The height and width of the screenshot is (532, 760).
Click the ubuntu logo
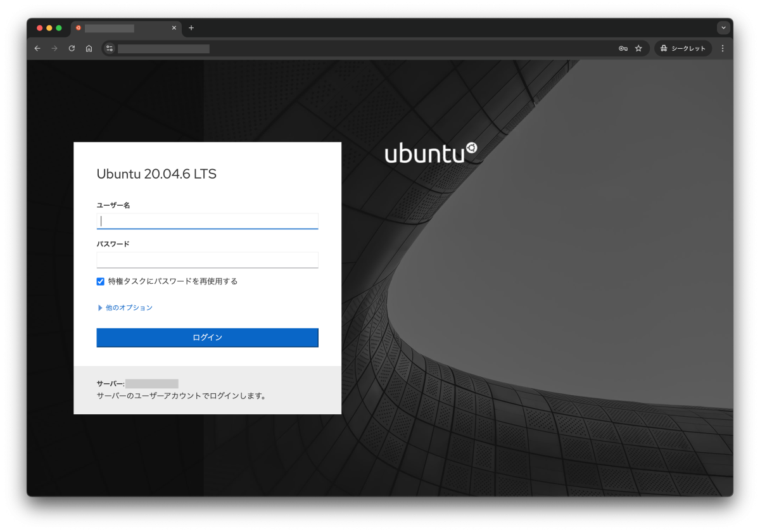(431, 153)
